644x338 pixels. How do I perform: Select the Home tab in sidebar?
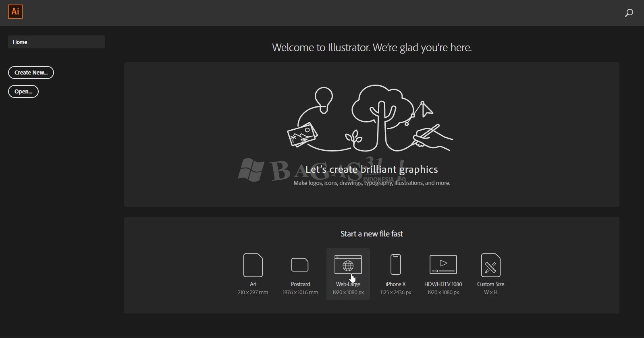(x=56, y=42)
